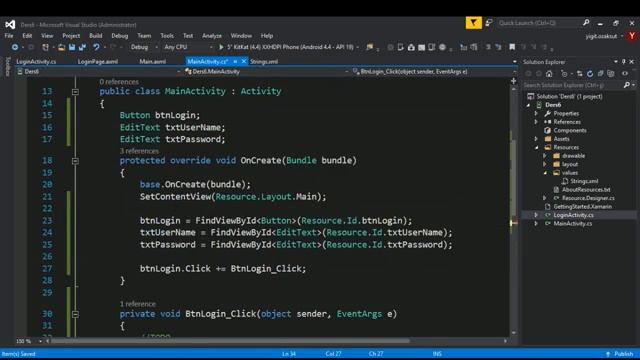
Task: Switch to the Strings.xml tab
Action: point(264,62)
